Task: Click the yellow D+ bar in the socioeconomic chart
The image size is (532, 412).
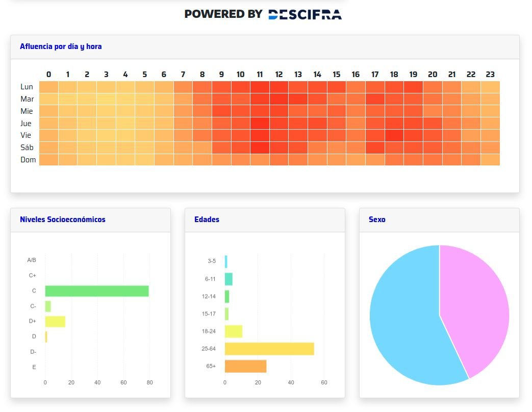Action: [x=55, y=322]
